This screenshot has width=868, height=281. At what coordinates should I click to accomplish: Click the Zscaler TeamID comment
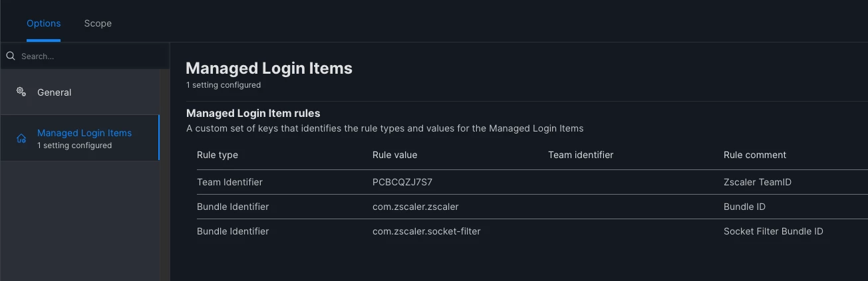[x=758, y=182]
